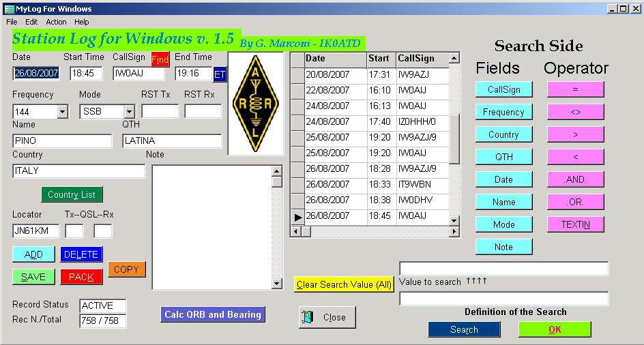Image resolution: width=644 pixels, height=345 pixels.
Task: Select the Country search field button
Action: click(504, 134)
